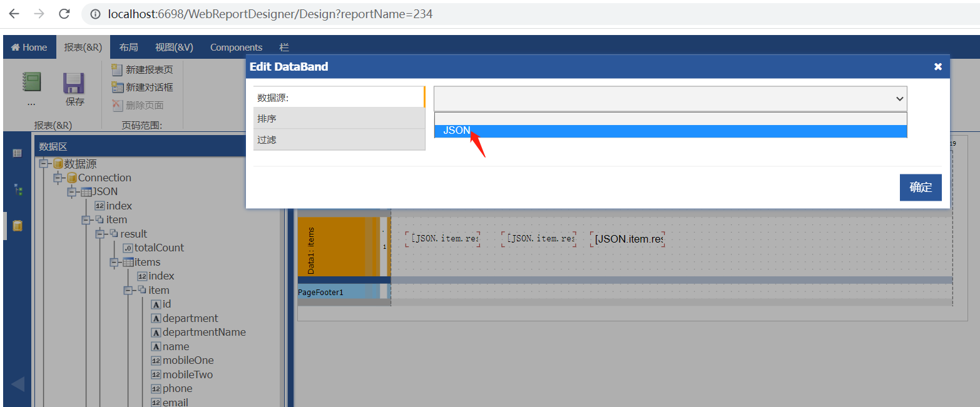
Task: Select the id field
Action: (166, 304)
